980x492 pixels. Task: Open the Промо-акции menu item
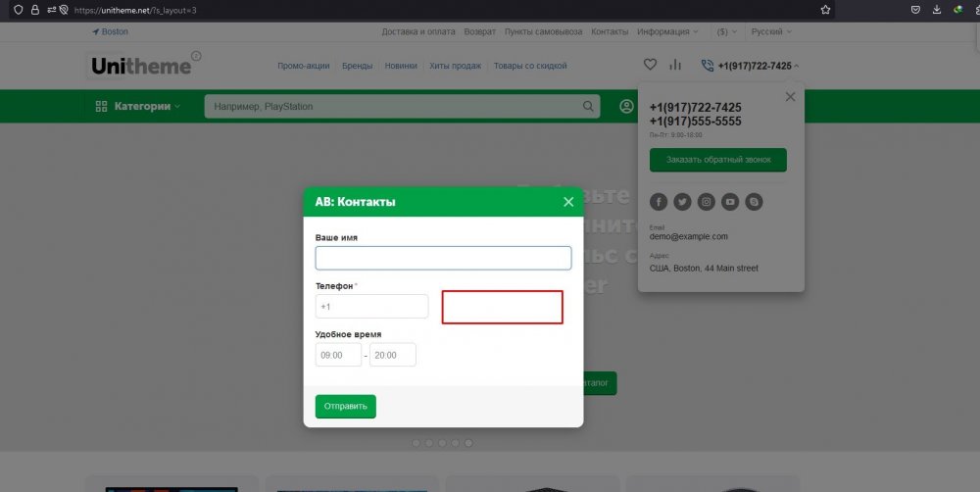[303, 66]
